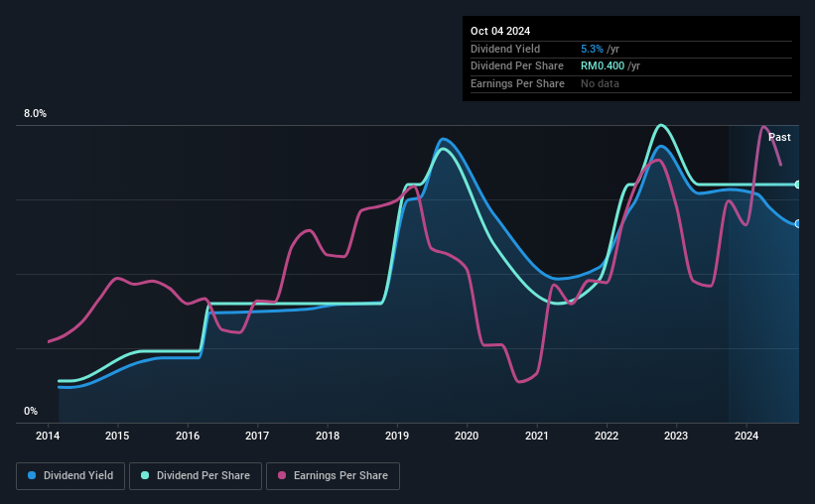Click the pink Earnings Per Share legend dot

(x=282, y=475)
